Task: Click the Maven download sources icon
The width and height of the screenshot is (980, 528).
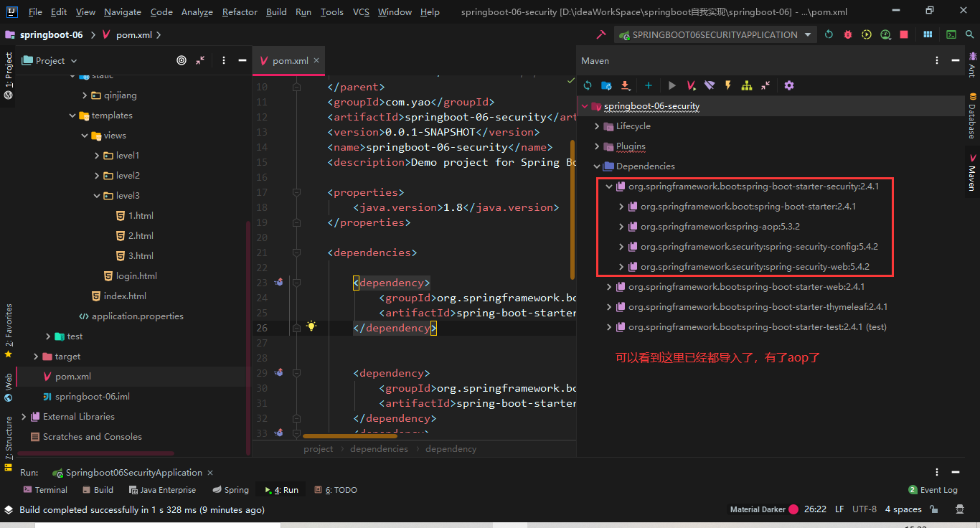Action: point(625,85)
